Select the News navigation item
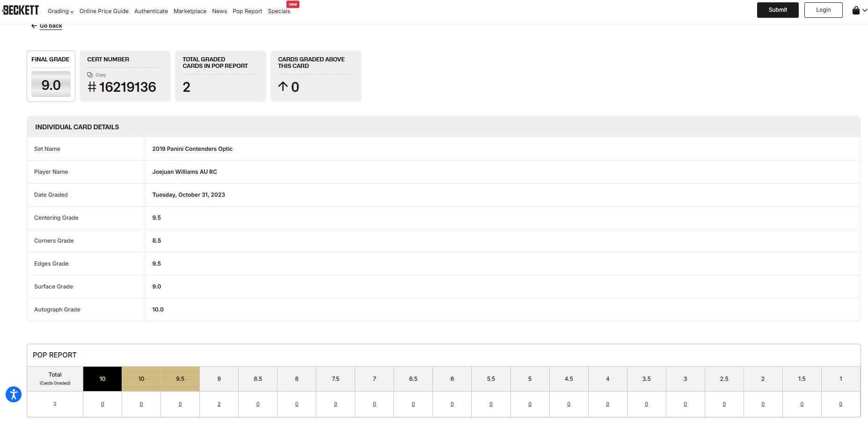This screenshot has width=868, height=422. tap(219, 11)
